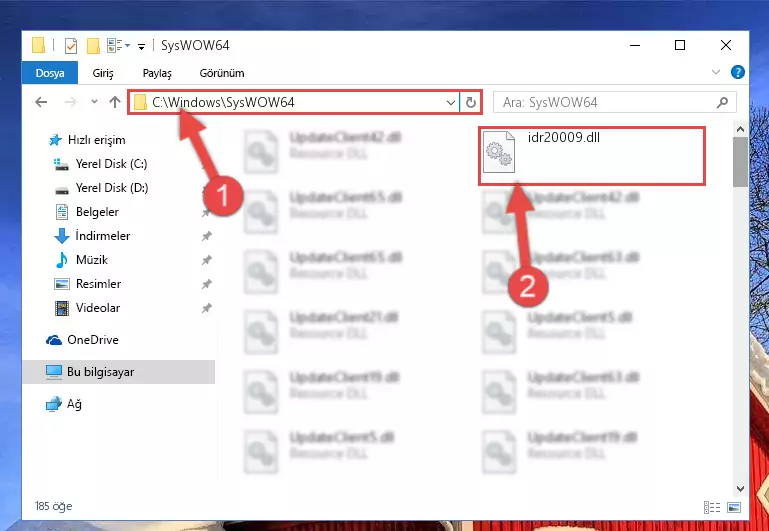This screenshot has height=531, width=769.
Task: Open Resimler folder in sidebar
Action: pyautogui.click(x=98, y=284)
